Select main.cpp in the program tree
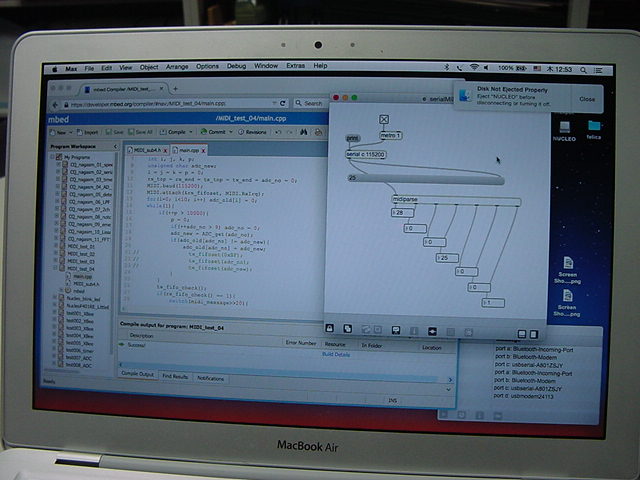Viewport: 640px width, 480px height. (x=83, y=276)
